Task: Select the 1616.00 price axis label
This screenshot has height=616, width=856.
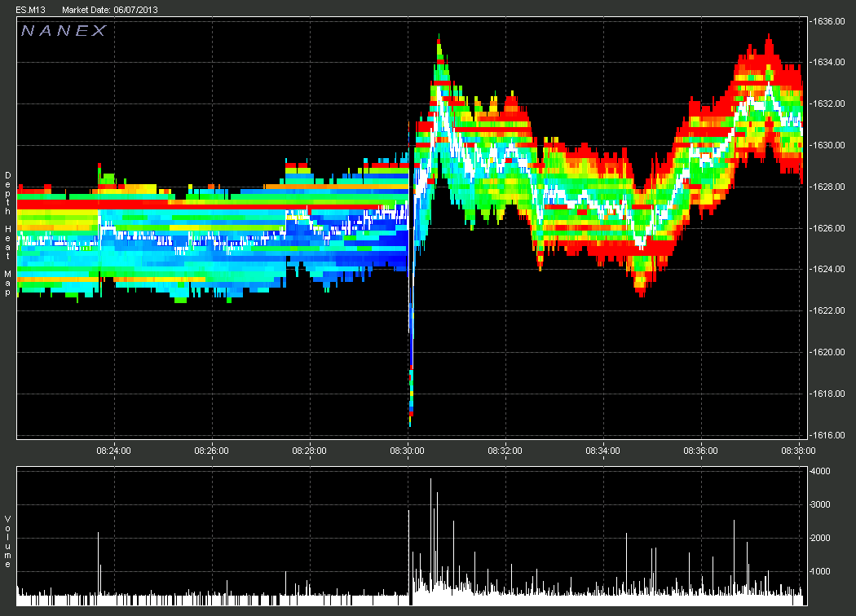Action: click(x=828, y=435)
